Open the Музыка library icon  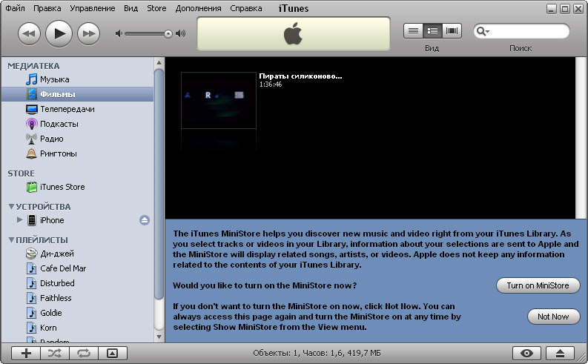click(31, 79)
